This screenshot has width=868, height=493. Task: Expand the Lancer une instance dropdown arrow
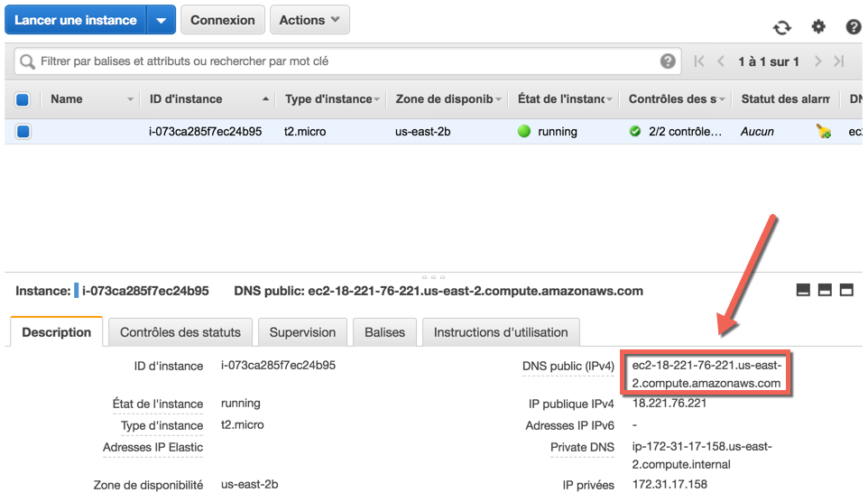coord(161,20)
